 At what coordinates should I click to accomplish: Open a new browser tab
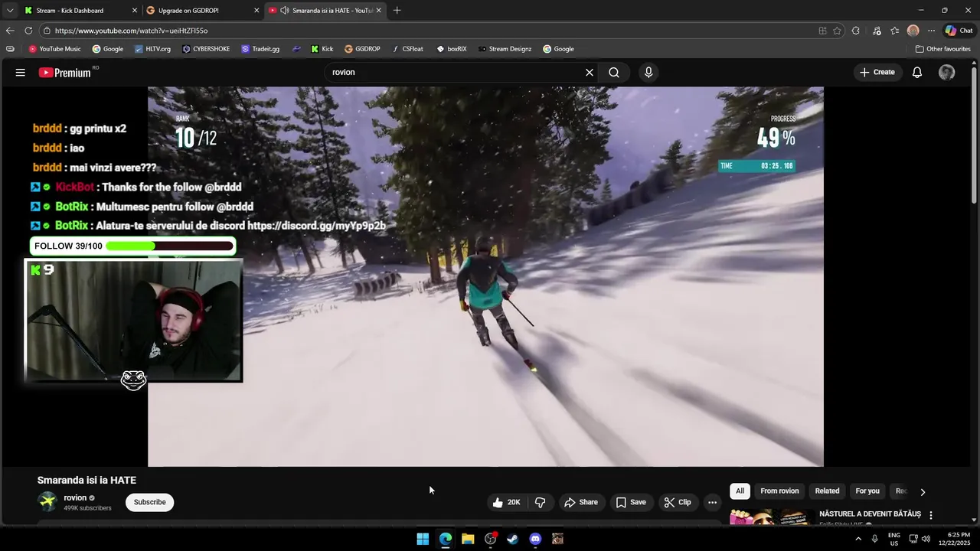tap(397, 11)
